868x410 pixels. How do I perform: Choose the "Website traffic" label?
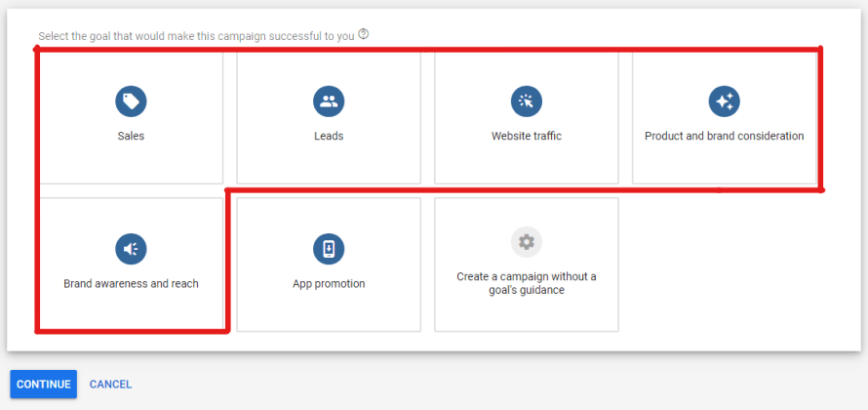[527, 136]
